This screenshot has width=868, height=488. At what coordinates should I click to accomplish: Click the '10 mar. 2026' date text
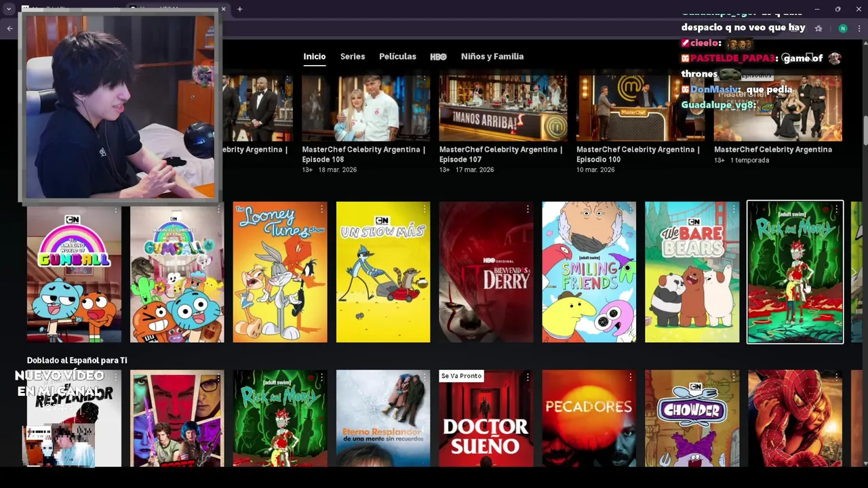(595, 169)
